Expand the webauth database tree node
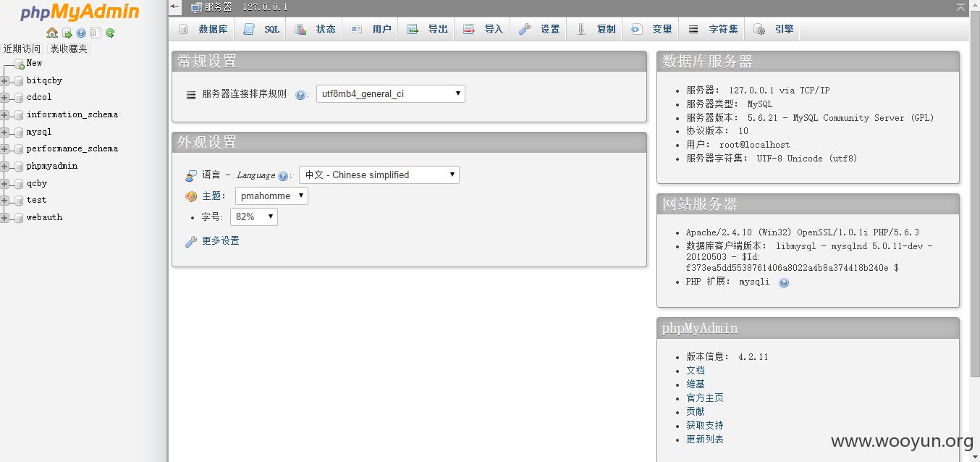The height and width of the screenshot is (462, 980). click(x=4, y=217)
